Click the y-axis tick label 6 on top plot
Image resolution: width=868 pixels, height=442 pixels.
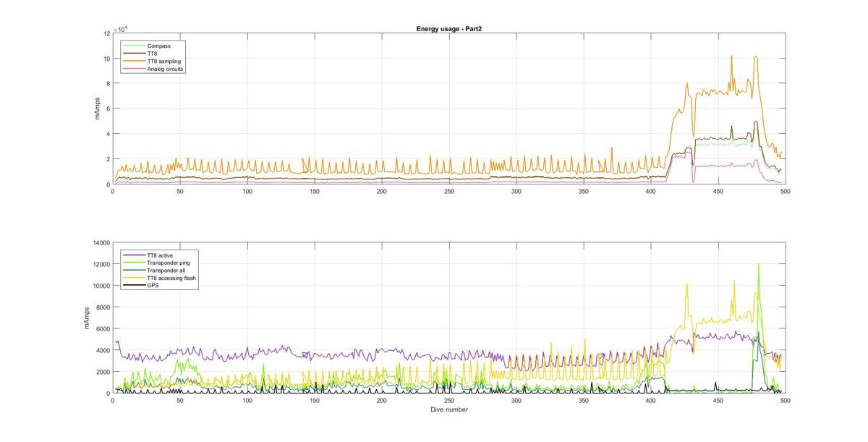point(108,109)
